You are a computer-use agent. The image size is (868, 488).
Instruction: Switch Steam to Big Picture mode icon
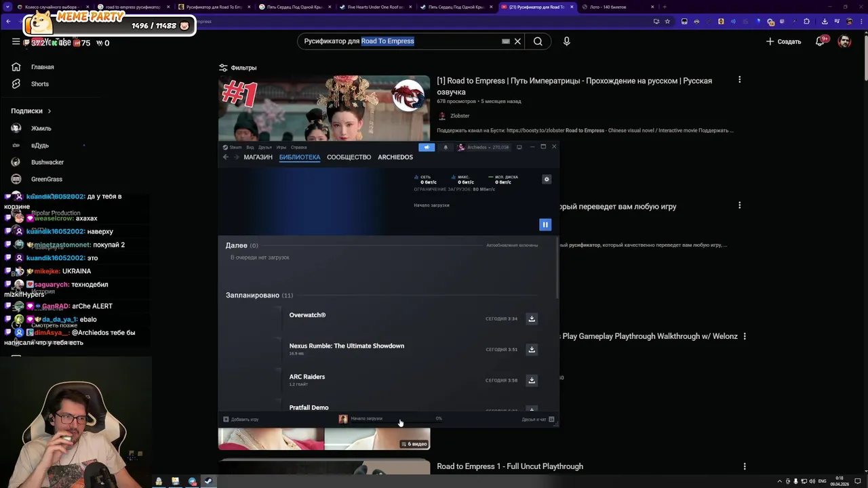pos(519,147)
